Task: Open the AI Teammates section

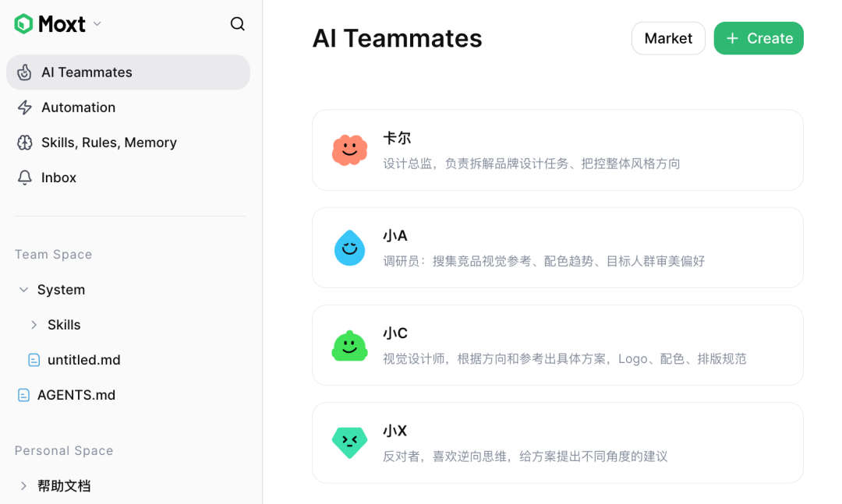Action: point(84,72)
